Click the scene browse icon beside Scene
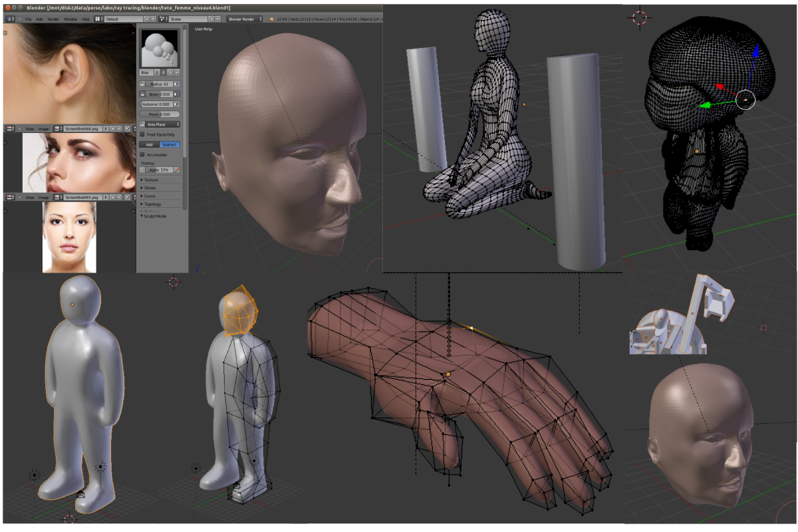Viewport: 798px width, 532px height. coord(162,19)
